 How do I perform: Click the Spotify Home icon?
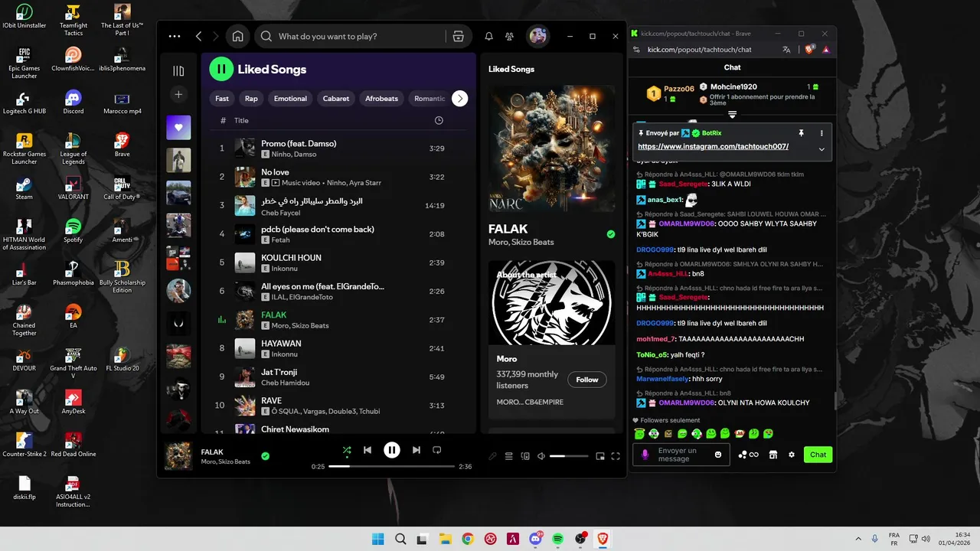238,36
